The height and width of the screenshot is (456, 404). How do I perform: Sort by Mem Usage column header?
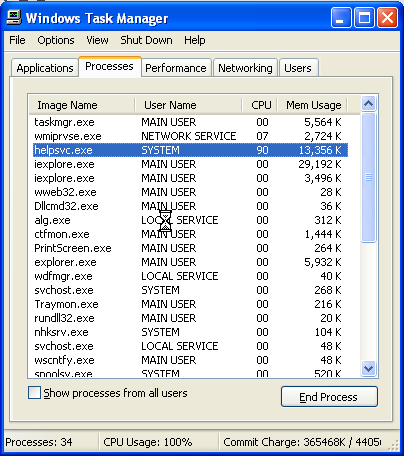point(313,105)
